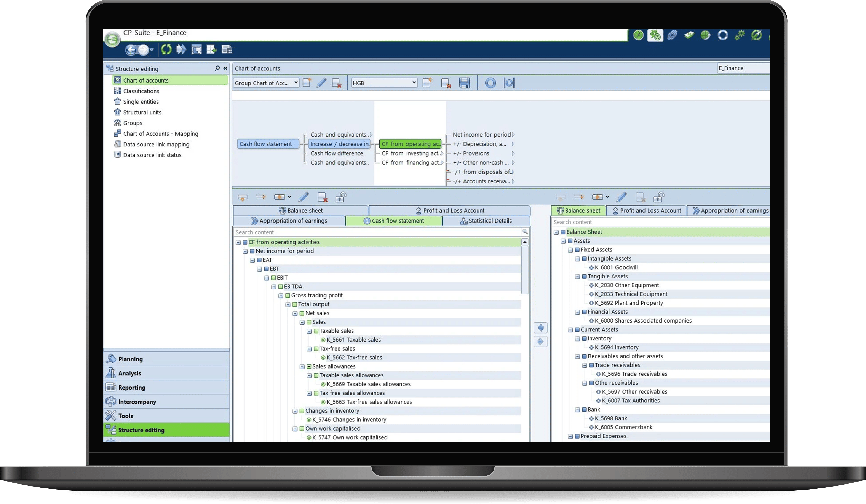
Task: Collapse the Structure editing panel
Action: (x=225, y=68)
